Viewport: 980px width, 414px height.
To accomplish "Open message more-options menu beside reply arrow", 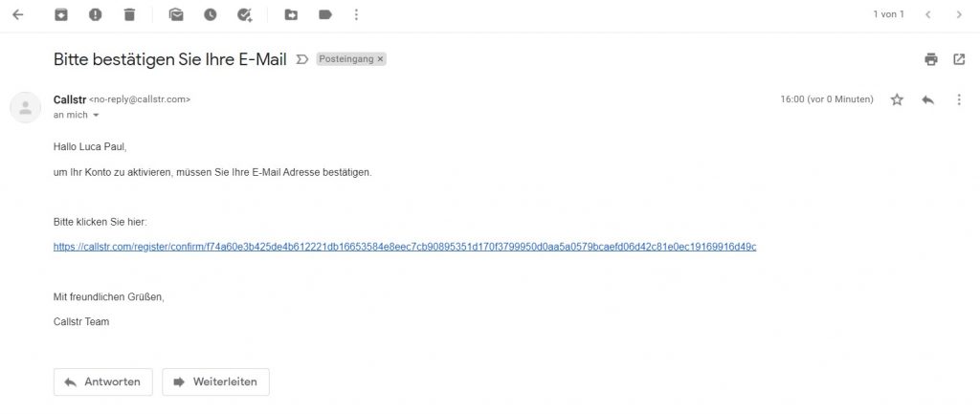I will pyautogui.click(x=959, y=99).
